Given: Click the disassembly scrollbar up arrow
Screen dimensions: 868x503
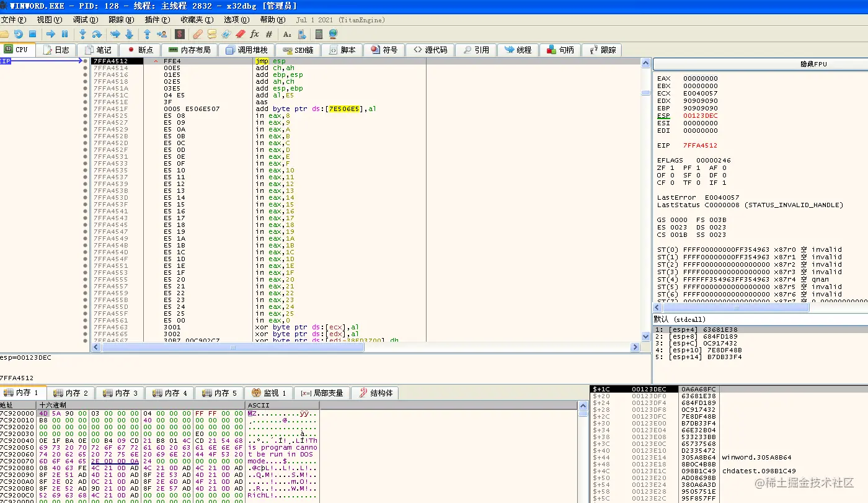Looking at the screenshot, I should pos(645,62).
